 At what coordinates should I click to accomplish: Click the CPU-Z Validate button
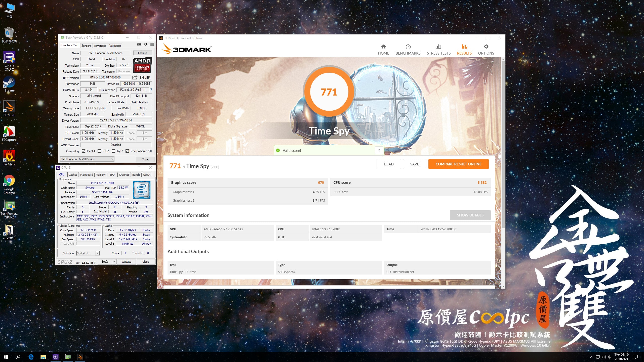[x=126, y=262]
